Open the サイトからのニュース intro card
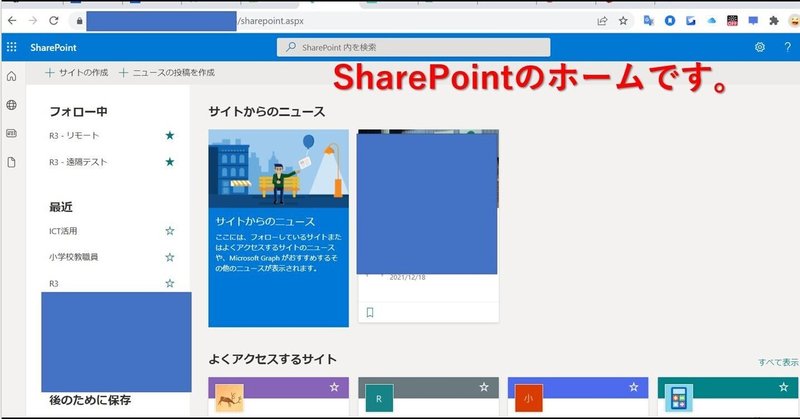The height and width of the screenshot is (419, 800). point(279,228)
